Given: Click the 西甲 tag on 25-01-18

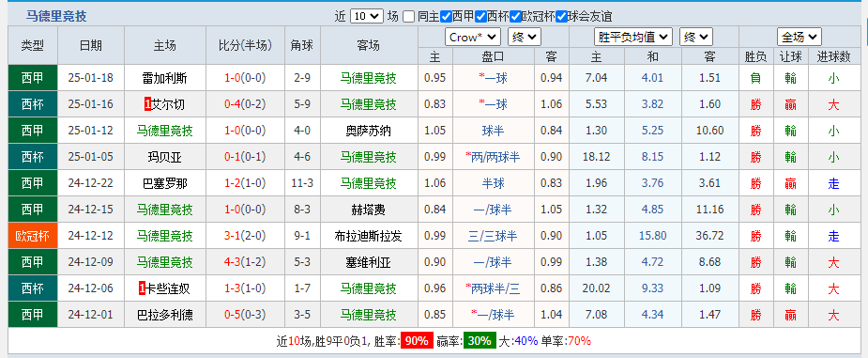Looking at the screenshot, I should 33,78.
